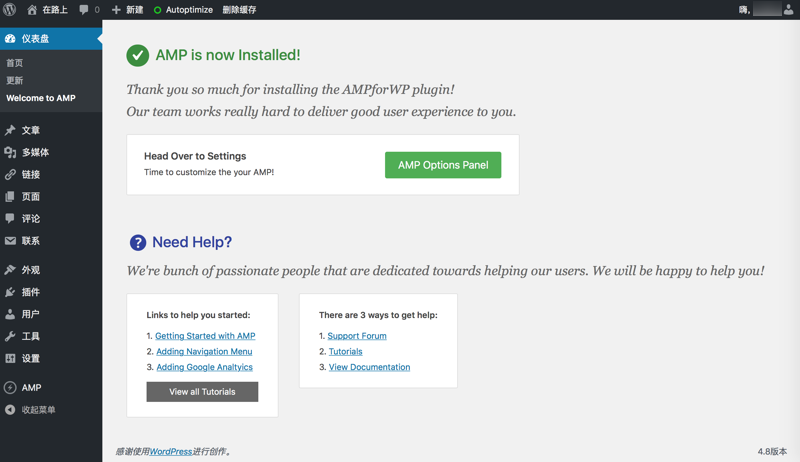Click the AMP Options Panel button
800x462 pixels.
point(443,165)
